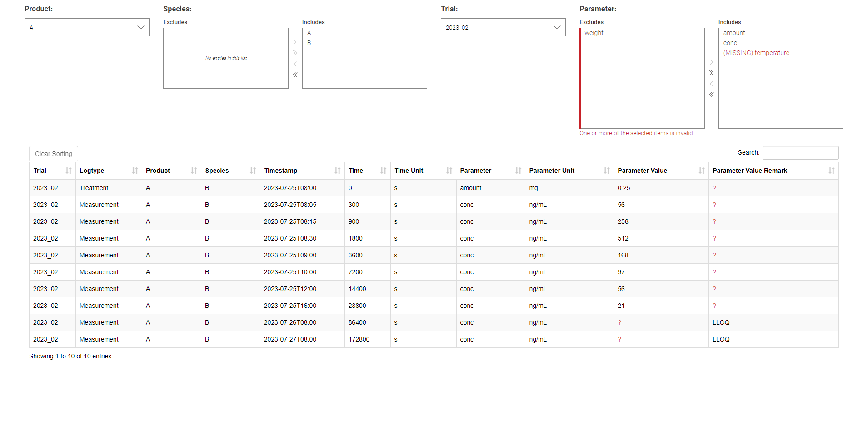This screenshot has height=437, width=868.
Task: Select species 'B' in Includes list
Action: coord(309,43)
